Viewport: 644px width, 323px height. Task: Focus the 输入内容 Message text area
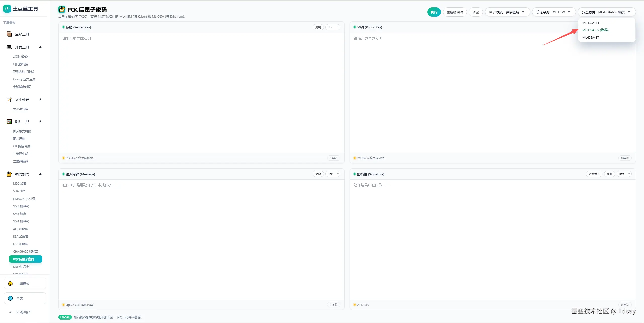coord(201,239)
